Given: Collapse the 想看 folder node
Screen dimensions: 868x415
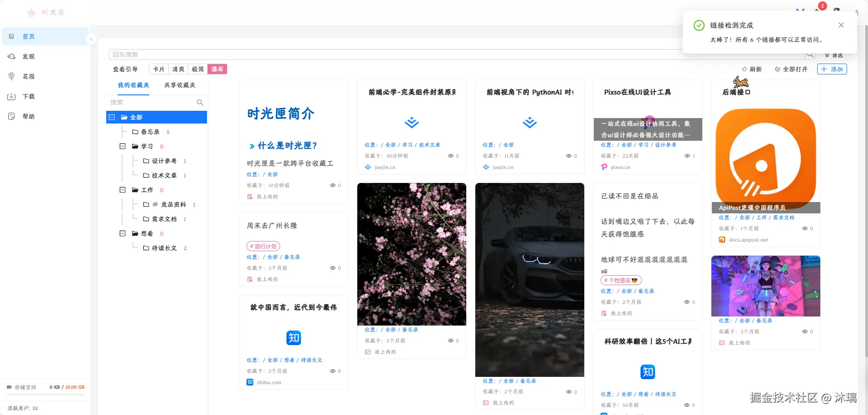Looking at the screenshot, I should coord(123,233).
